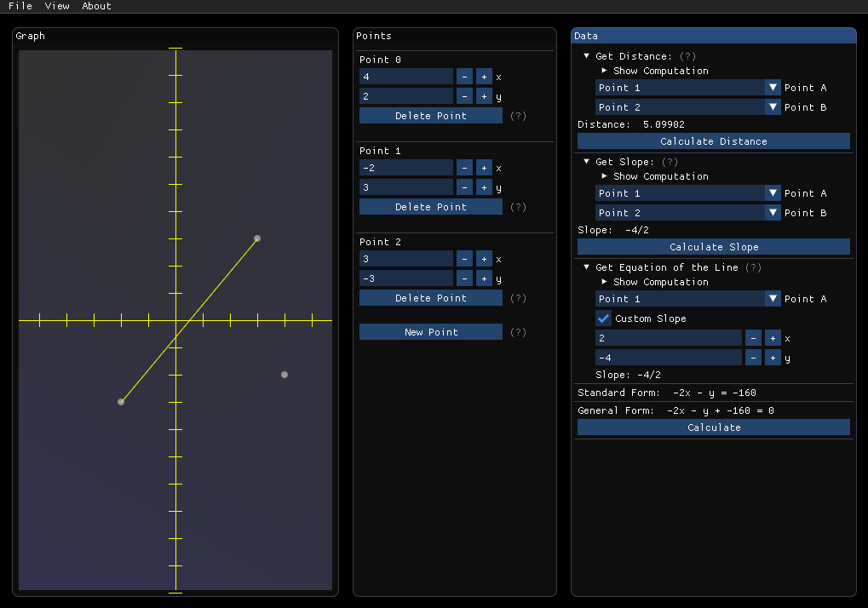Open the View menu

click(56, 7)
